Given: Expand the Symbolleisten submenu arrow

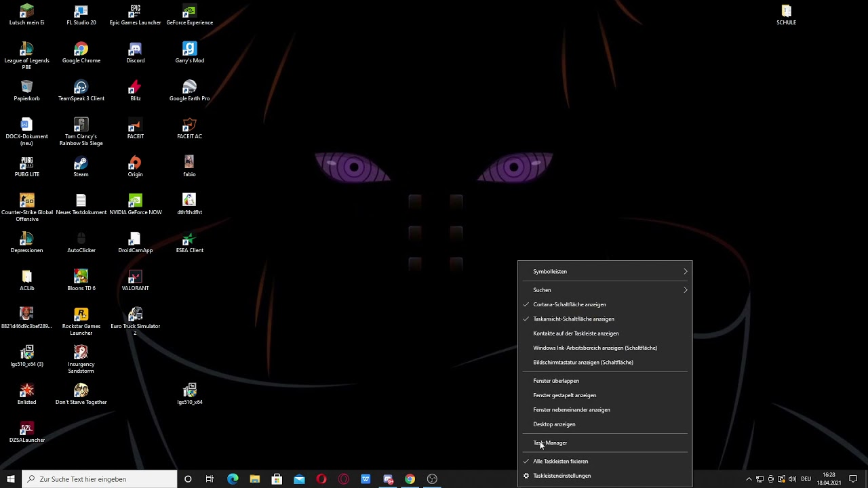Looking at the screenshot, I should (x=685, y=272).
